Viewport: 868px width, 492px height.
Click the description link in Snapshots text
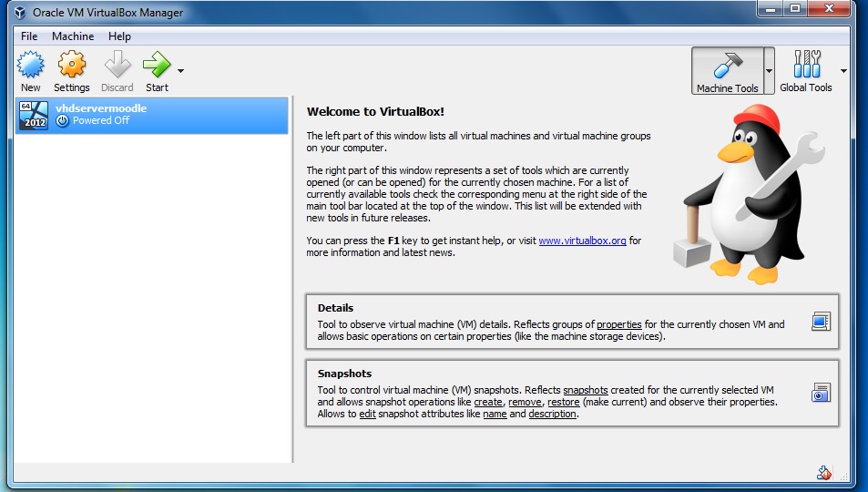tap(553, 414)
